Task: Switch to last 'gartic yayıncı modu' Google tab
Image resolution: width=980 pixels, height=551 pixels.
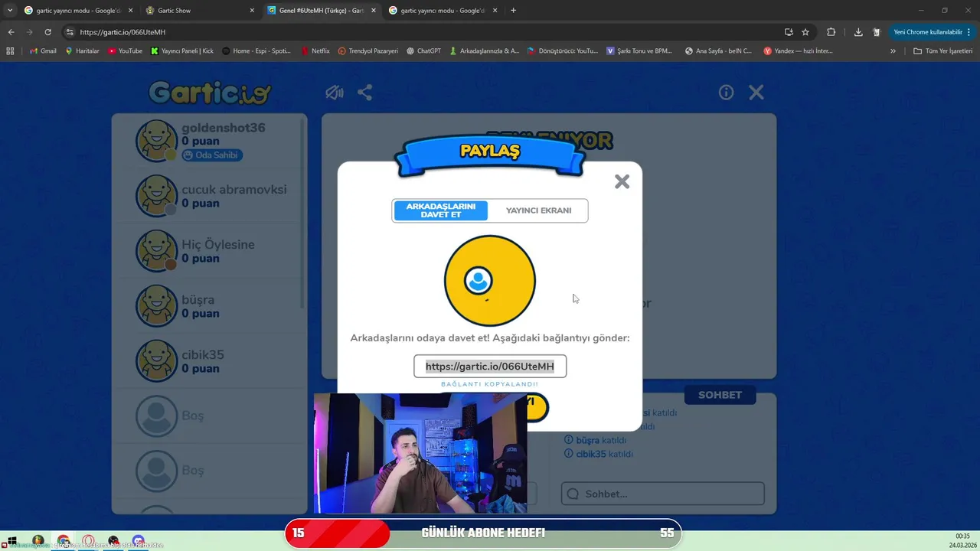Action: tap(443, 11)
